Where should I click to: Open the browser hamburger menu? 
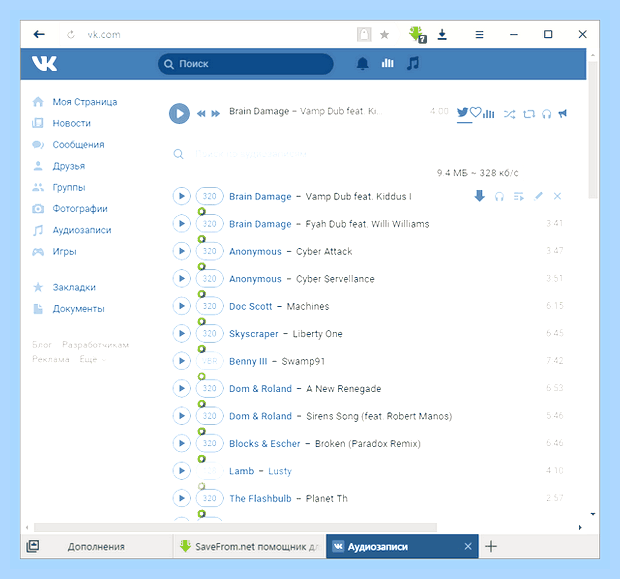coord(479,35)
